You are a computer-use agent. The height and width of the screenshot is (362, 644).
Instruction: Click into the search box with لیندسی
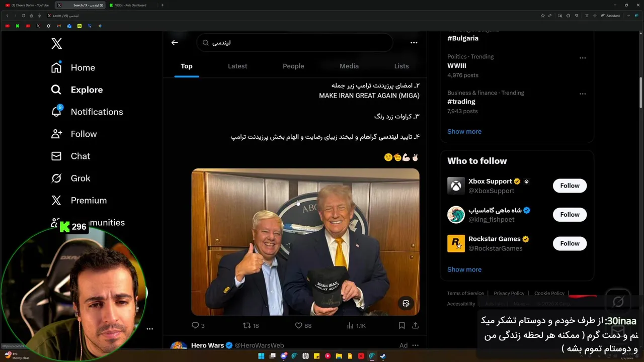[294, 43]
